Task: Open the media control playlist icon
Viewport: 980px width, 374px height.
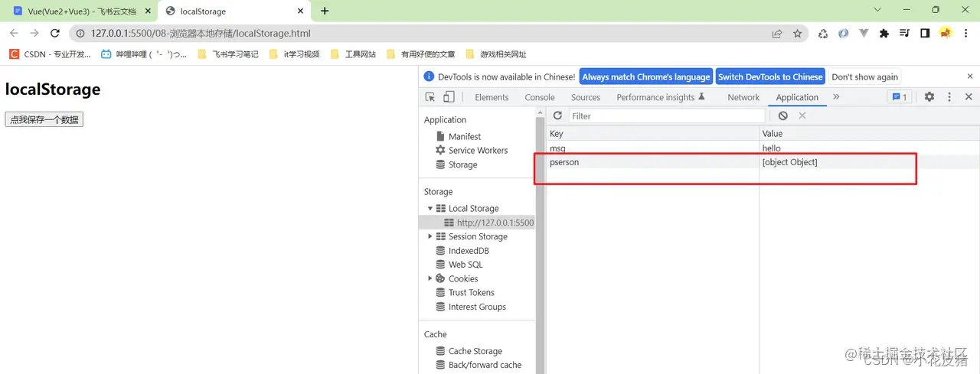Action: coord(904,34)
